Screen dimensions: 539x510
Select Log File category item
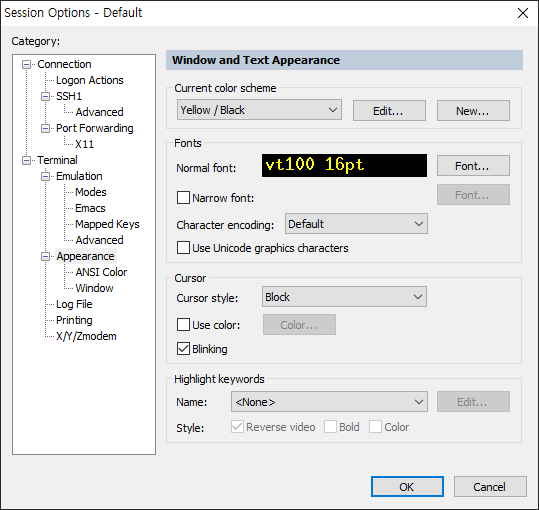[x=74, y=304]
